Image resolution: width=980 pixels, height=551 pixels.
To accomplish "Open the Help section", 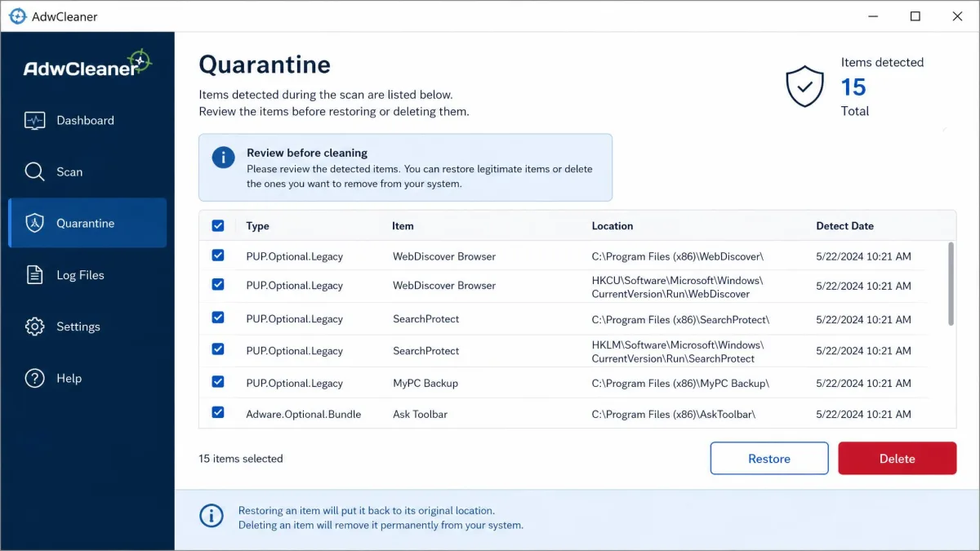I will click(87, 378).
